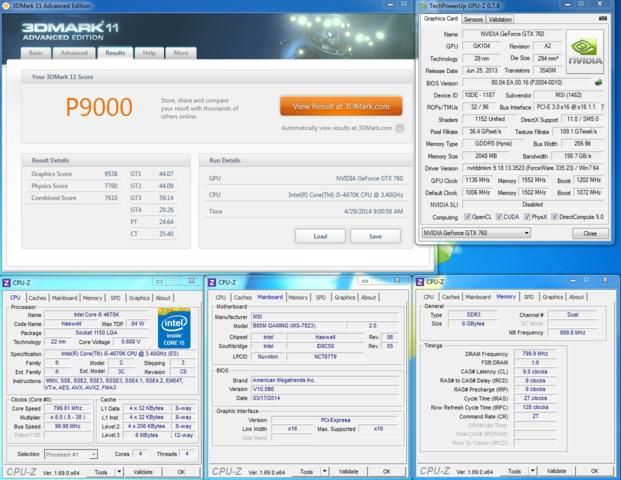
Task: Click the Combined Score row
Action: (x=74, y=198)
